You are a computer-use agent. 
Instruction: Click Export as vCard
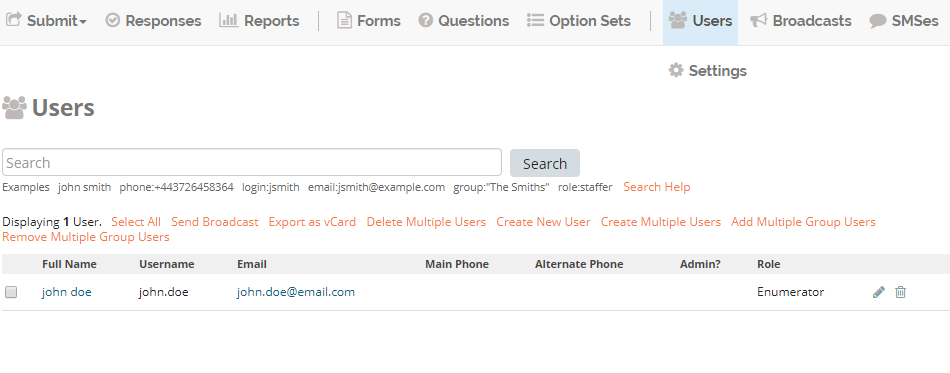point(312,222)
